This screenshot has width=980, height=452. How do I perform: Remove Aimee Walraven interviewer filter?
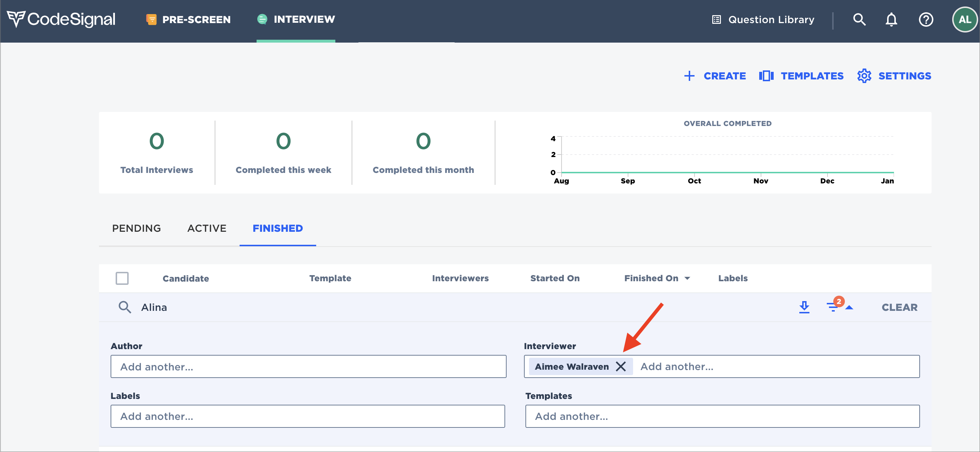(x=620, y=366)
